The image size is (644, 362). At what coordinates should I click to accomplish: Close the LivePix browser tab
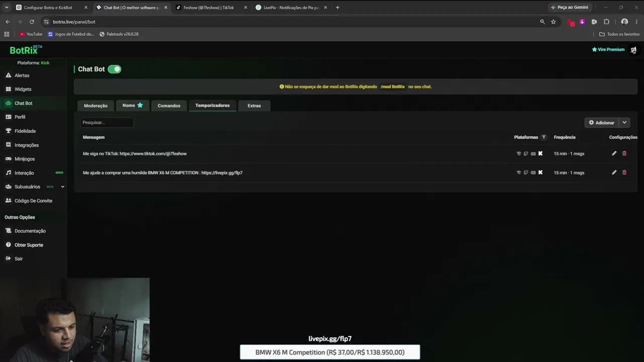pos(326,8)
